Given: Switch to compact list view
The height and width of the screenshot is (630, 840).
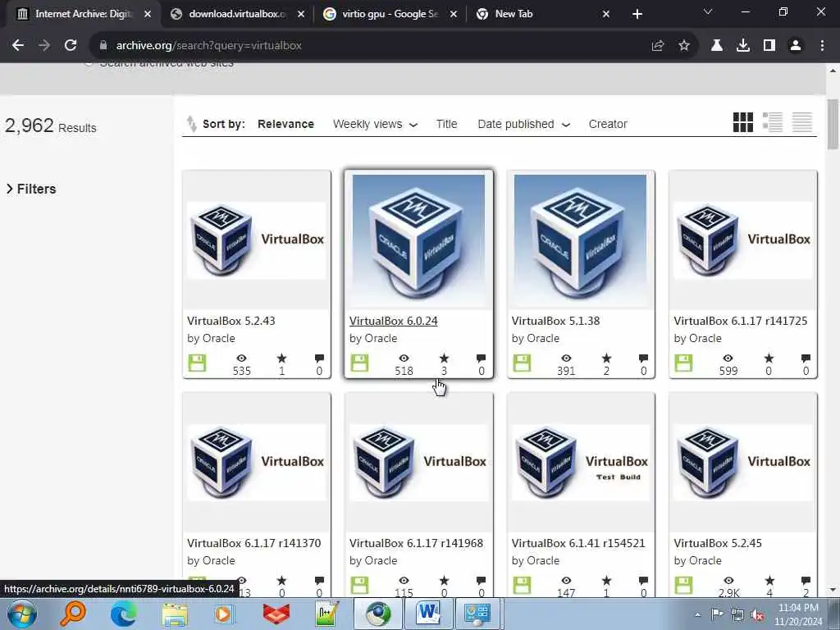Looking at the screenshot, I should point(802,122).
